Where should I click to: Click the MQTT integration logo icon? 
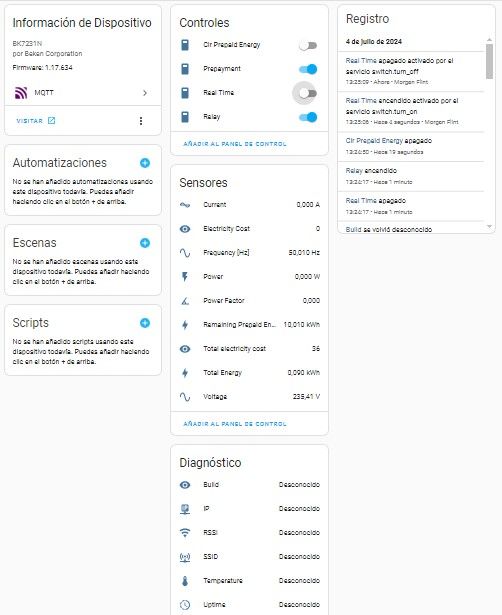click(x=21, y=93)
